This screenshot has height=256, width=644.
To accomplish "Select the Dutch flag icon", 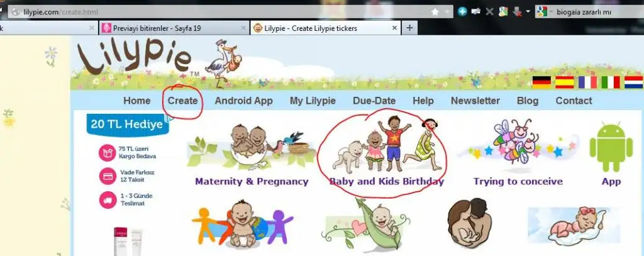I will [x=633, y=82].
